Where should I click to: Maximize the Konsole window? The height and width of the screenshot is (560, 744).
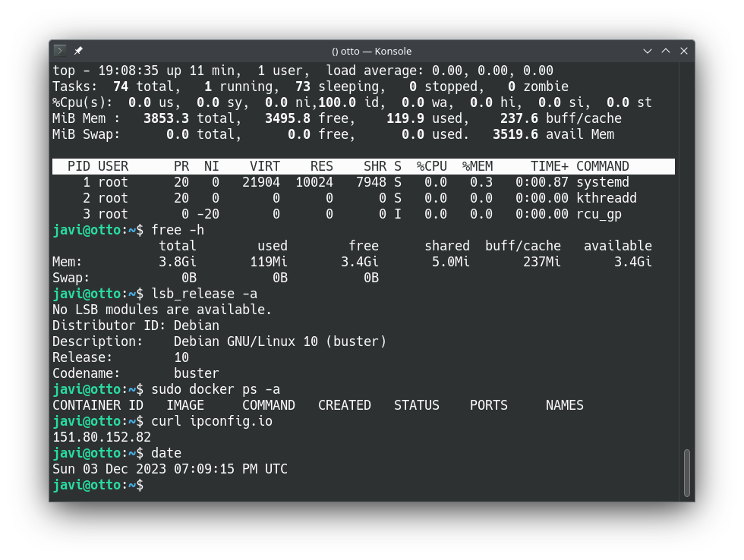pyautogui.click(x=666, y=51)
